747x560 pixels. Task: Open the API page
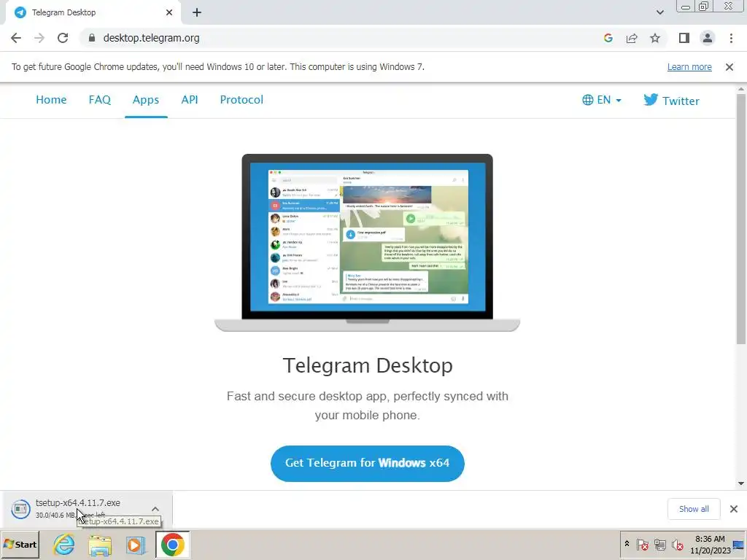[x=190, y=99]
